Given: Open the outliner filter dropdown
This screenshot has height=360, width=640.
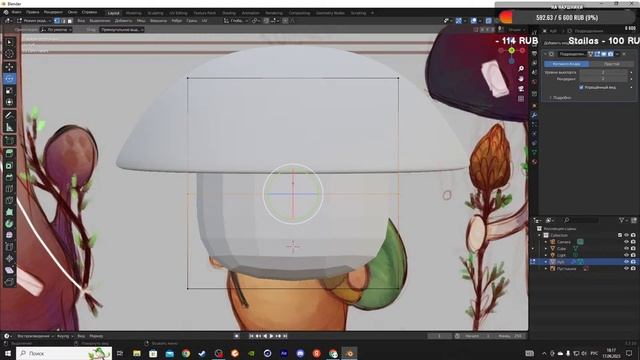Looking at the screenshot, I should (x=623, y=220).
